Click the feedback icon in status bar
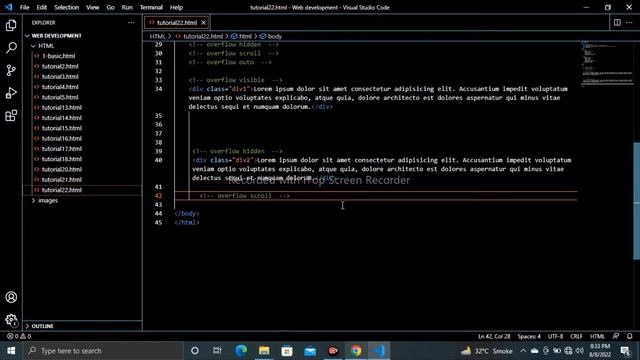Viewport: 640px width, 360px height. (616, 336)
